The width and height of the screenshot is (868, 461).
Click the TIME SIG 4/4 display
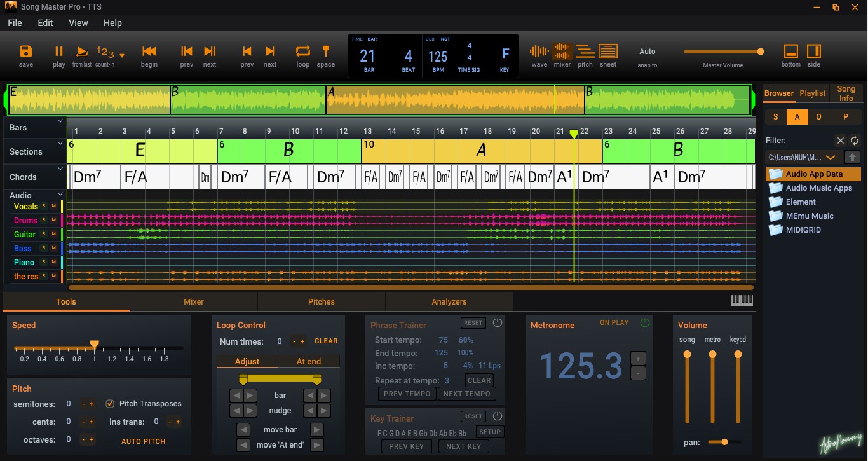470,55
